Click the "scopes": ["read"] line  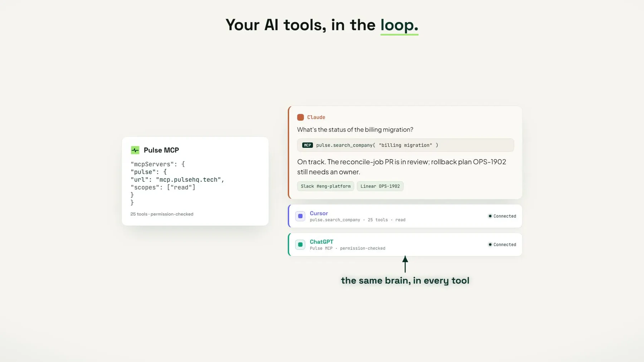point(163,187)
